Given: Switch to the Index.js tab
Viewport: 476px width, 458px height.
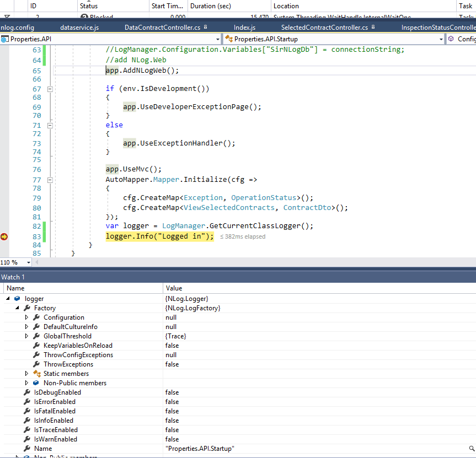Looking at the screenshot, I should tap(244, 26).
